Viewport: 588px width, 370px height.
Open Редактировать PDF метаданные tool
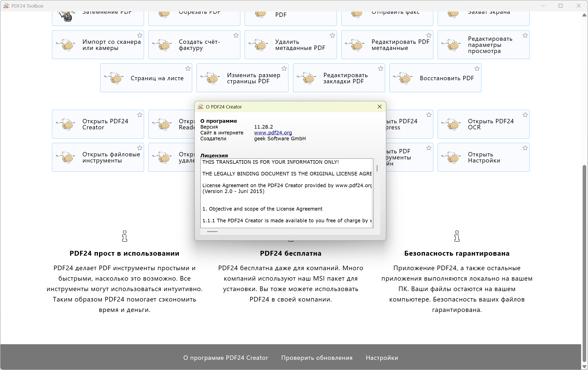pos(400,45)
